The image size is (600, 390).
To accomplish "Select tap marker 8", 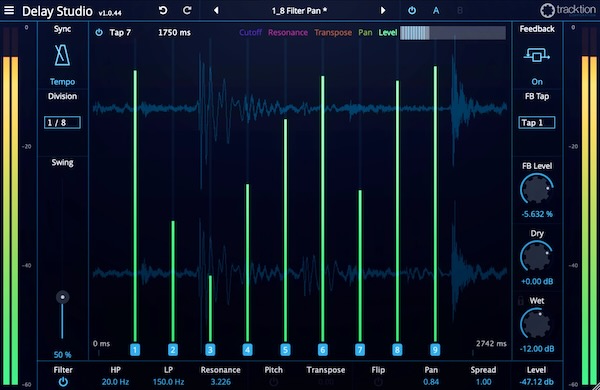I will tap(397, 349).
